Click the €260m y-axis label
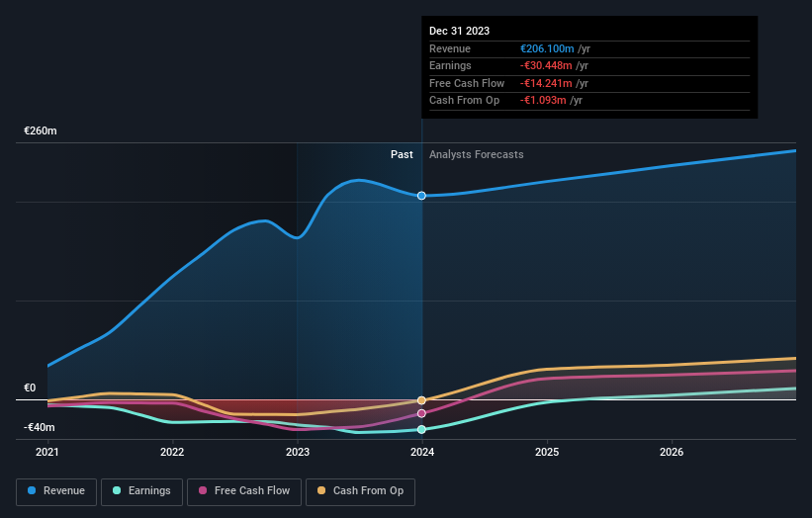The width and height of the screenshot is (812, 518). [41, 130]
